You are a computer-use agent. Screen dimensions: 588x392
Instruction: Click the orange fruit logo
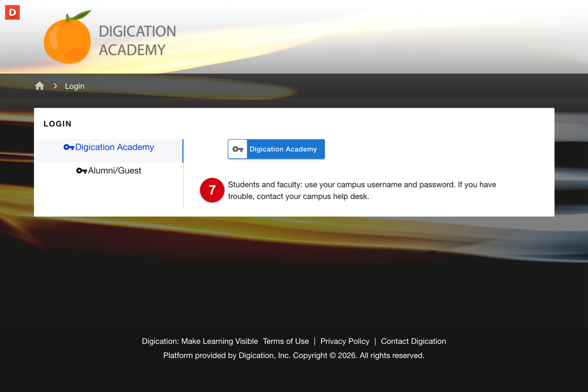coord(67,37)
